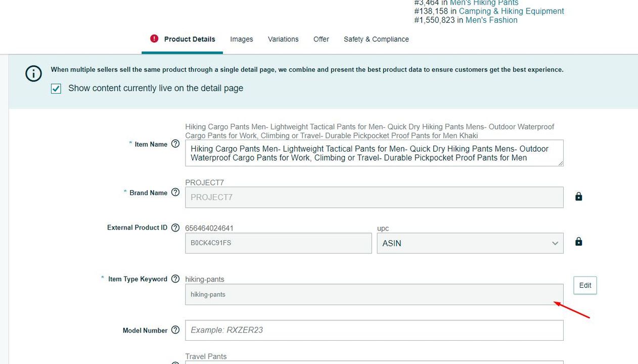Click inside the Item Name text area
Viewport: 638px width, 364px height.
374,153
